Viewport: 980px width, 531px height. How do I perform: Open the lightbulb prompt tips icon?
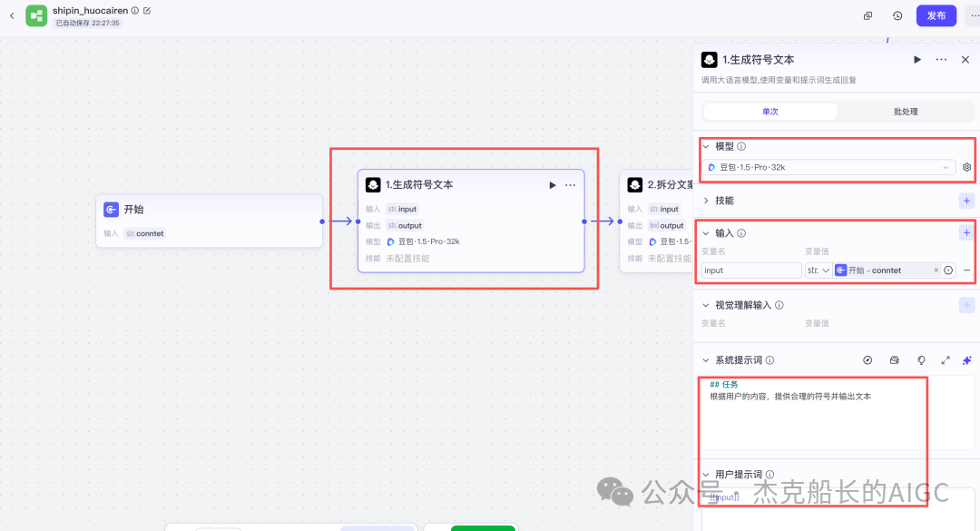(x=921, y=360)
